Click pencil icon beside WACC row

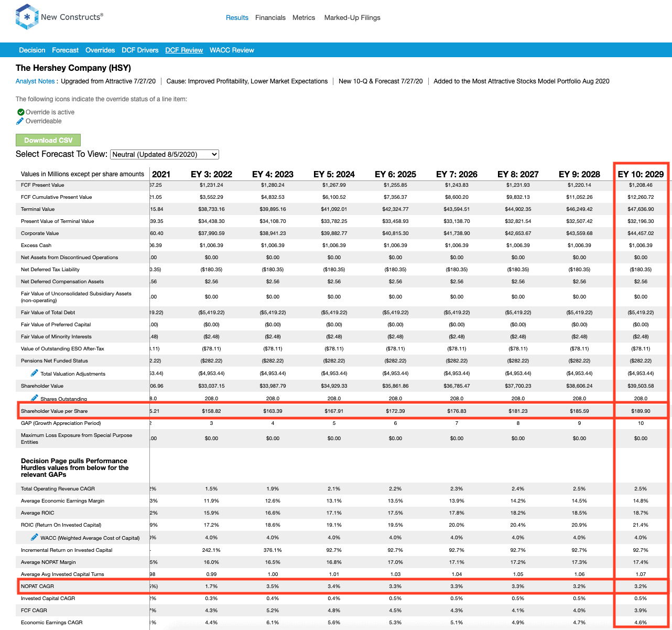35,537
